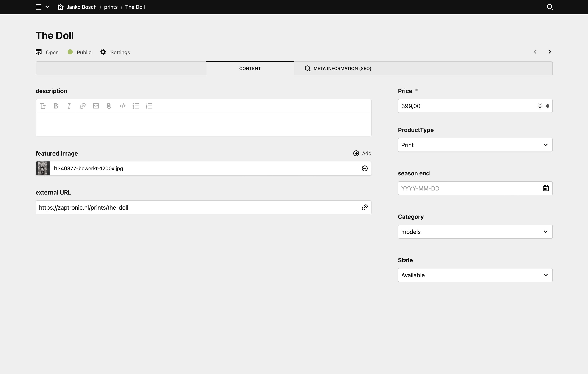
Task: Switch to CONTENT tab
Action: click(x=250, y=68)
